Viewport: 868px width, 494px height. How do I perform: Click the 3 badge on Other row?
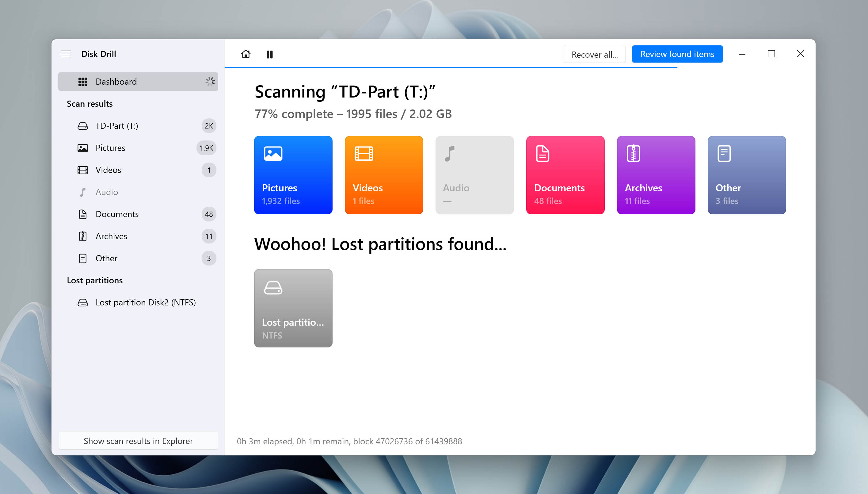tap(209, 258)
